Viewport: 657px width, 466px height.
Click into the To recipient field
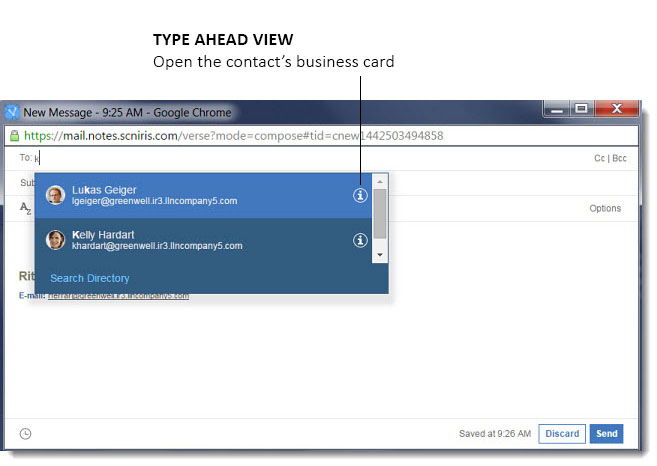(310, 158)
